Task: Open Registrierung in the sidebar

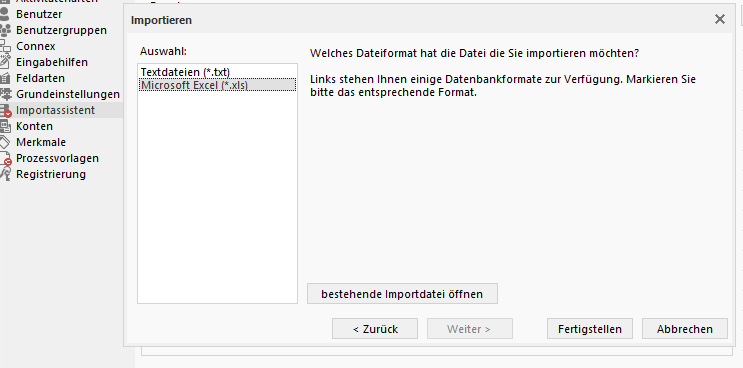Action: point(51,174)
